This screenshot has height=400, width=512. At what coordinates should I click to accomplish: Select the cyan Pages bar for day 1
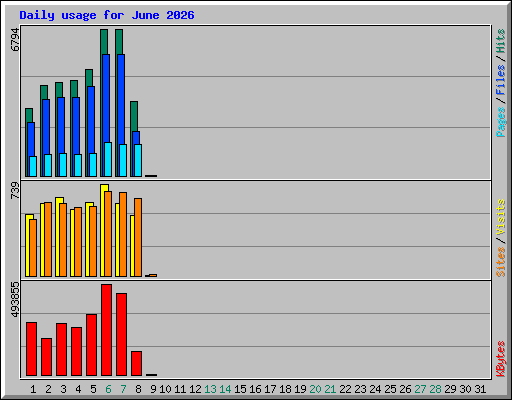(x=33, y=166)
